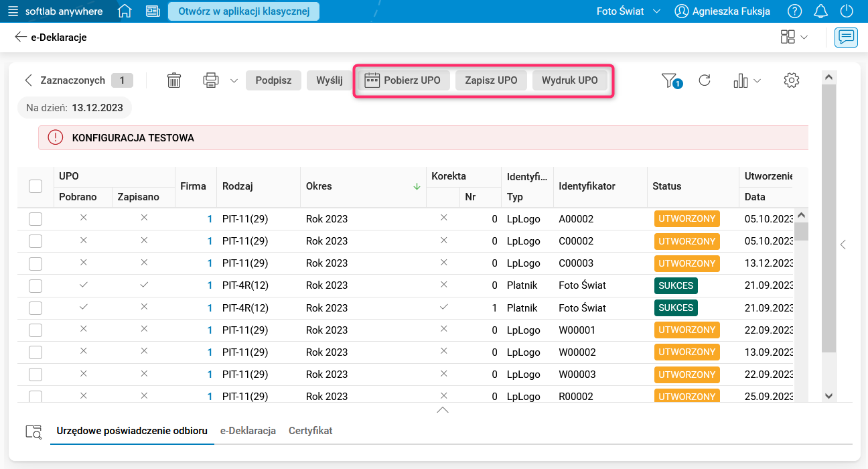
Task: Click the Wydruk UPO button
Action: 570,80
